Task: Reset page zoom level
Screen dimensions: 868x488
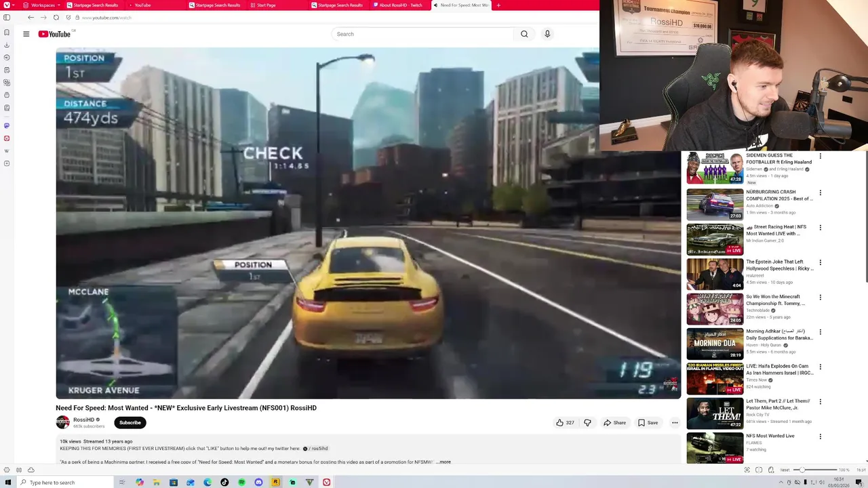Action: pos(785,470)
